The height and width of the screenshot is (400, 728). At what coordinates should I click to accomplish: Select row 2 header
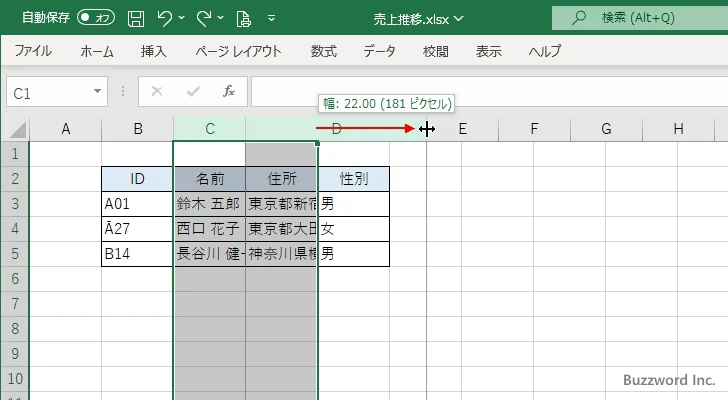coord(15,179)
